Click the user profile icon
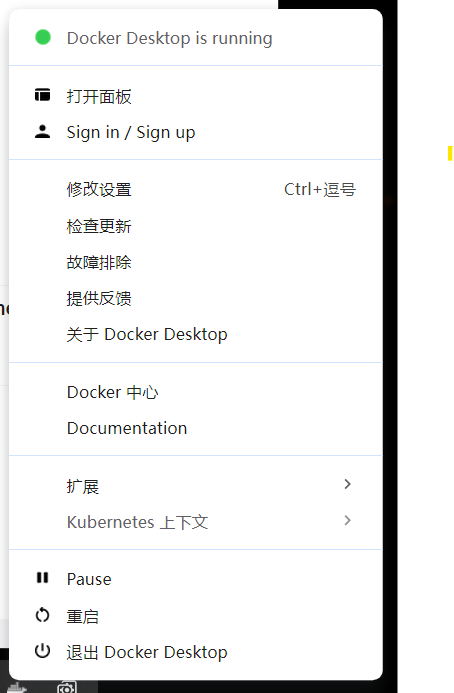The image size is (454, 693). pos(42,132)
